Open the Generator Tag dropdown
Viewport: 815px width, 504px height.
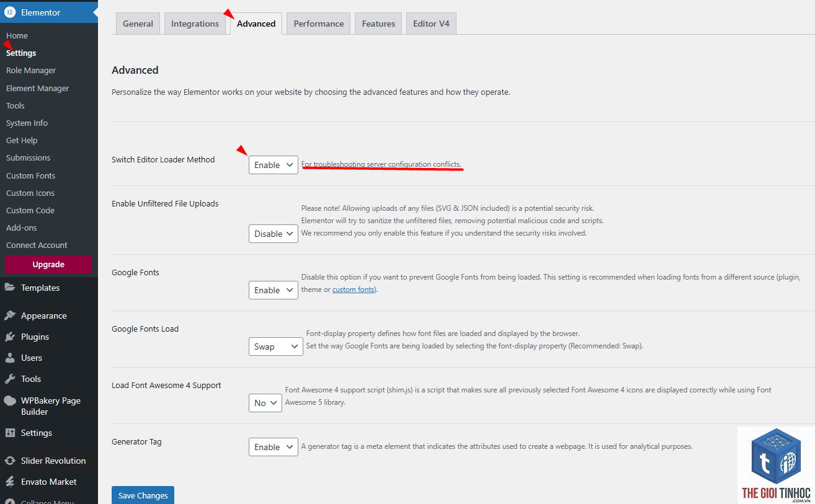(x=274, y=447)
